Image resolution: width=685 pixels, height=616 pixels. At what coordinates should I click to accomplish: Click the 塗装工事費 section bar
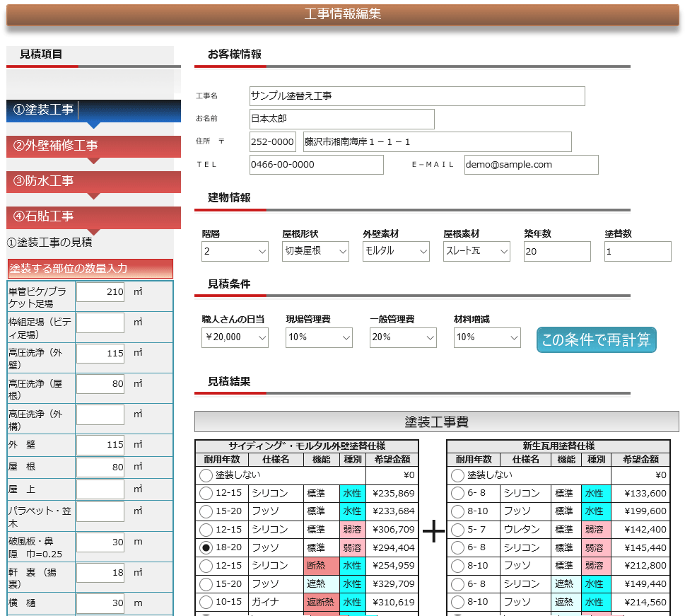(436, 422)
